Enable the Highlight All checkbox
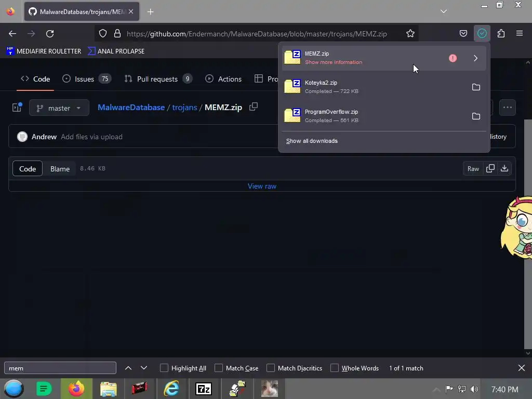 164,368
